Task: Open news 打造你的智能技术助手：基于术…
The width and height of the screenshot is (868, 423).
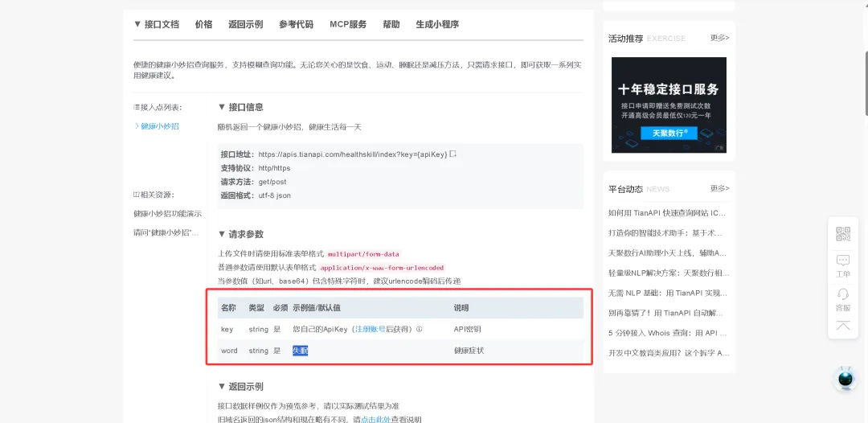Action: tap(666, 232)
